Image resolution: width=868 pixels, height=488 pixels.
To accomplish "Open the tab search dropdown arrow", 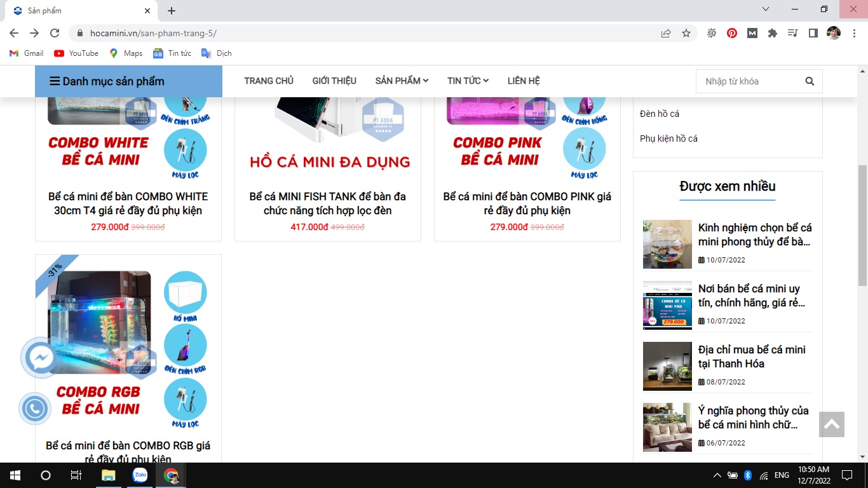I will [766, 10].
